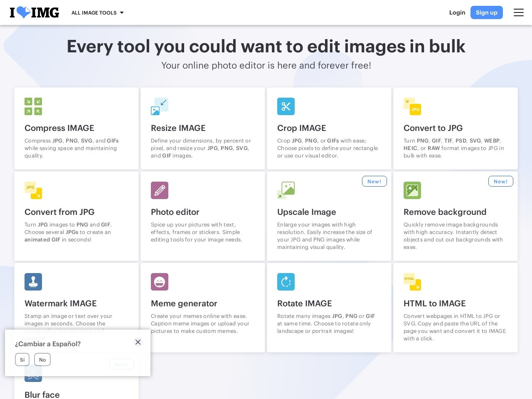Open the Resize IMAGE tool heading
Viewport: 532px width, 399px height.
tap(178, 128)
